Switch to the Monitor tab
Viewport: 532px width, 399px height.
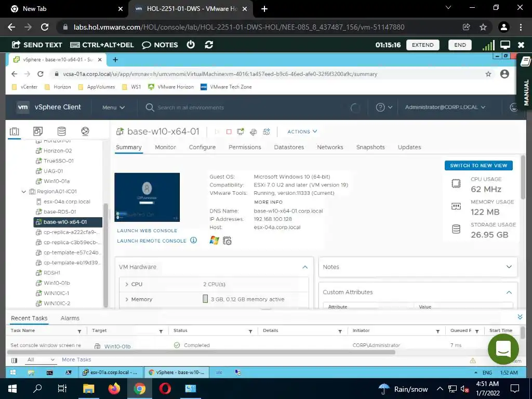[165, 147]
